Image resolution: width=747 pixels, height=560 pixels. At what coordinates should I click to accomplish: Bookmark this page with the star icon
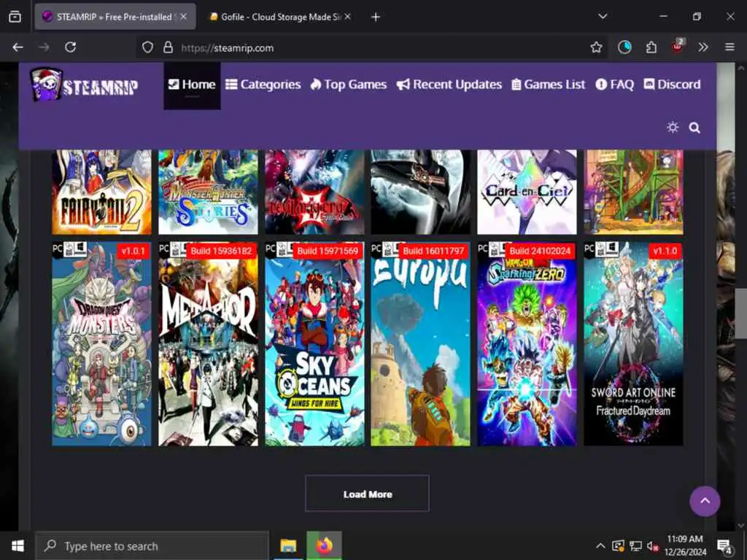coord(596,47)
